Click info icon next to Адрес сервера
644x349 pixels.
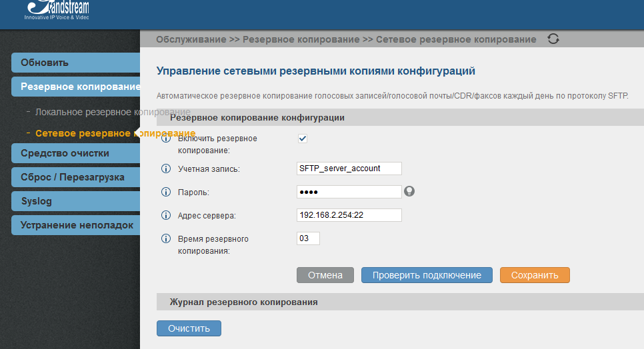[166, 215]
